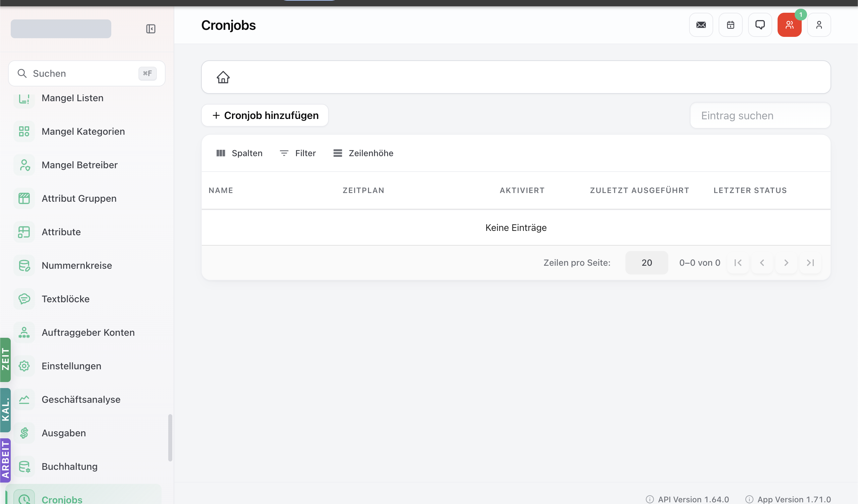Add a new cronjob

coord(265,115)
